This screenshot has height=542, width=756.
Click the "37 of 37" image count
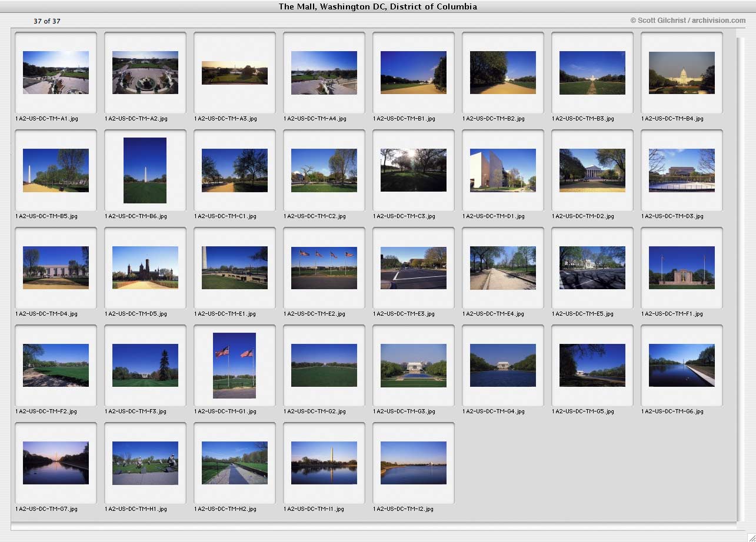[47, 21]
